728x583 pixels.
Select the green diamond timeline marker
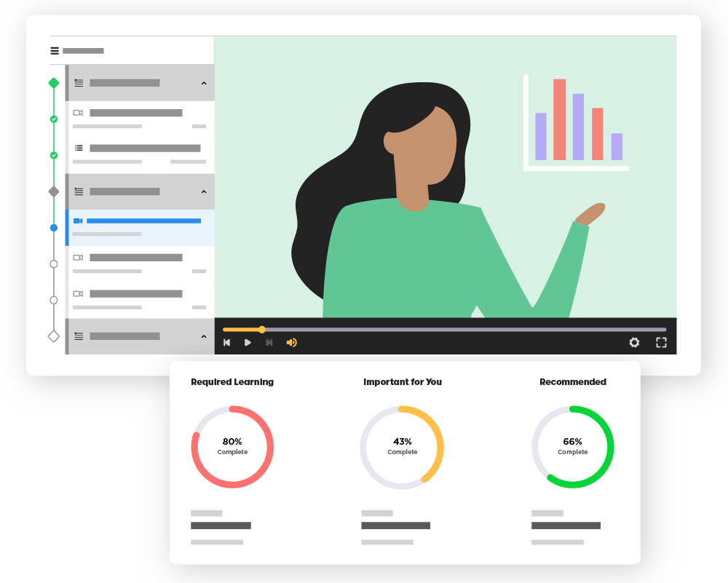(54, 83)
